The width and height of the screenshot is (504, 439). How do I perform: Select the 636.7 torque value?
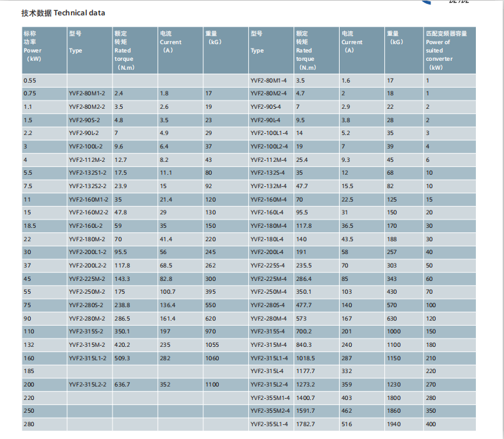[122, 384]
